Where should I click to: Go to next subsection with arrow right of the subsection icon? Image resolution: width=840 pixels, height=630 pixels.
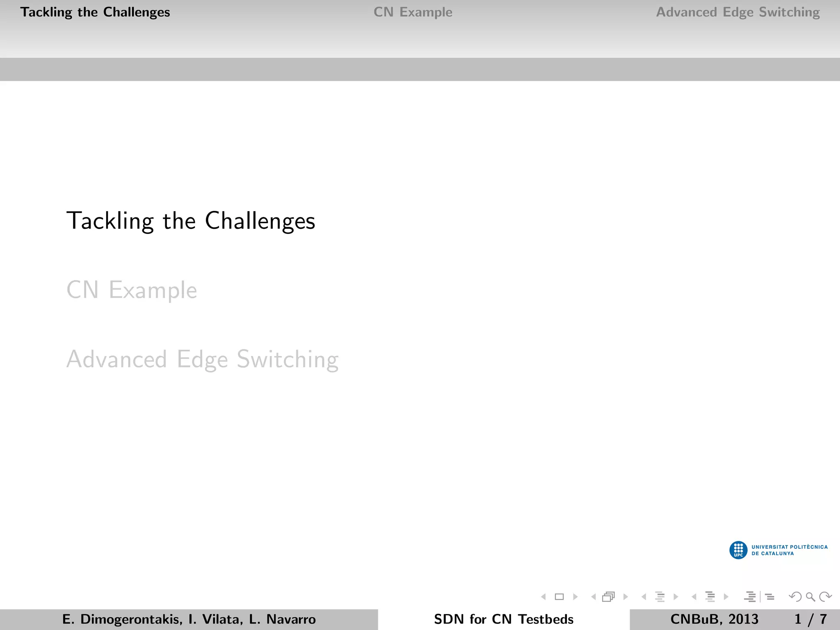click(676, 597)
